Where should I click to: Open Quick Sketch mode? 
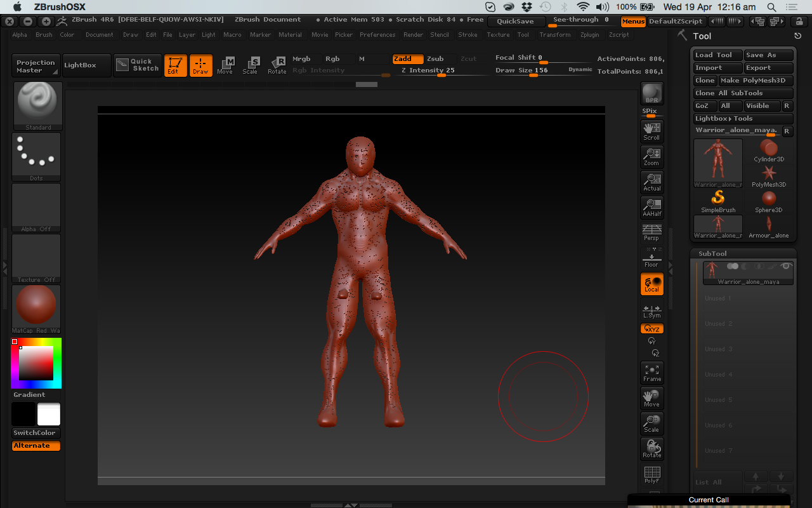138,65
